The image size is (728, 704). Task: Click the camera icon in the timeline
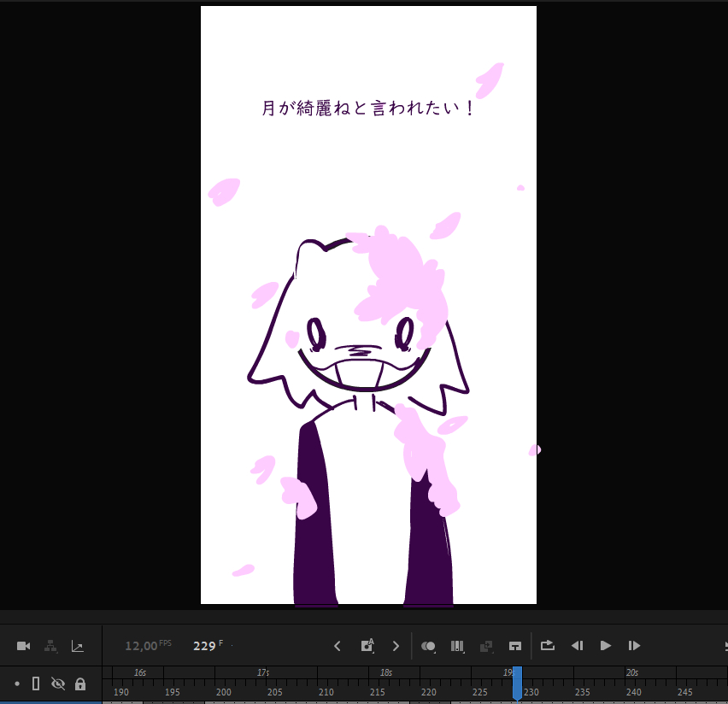click(24, 646)
